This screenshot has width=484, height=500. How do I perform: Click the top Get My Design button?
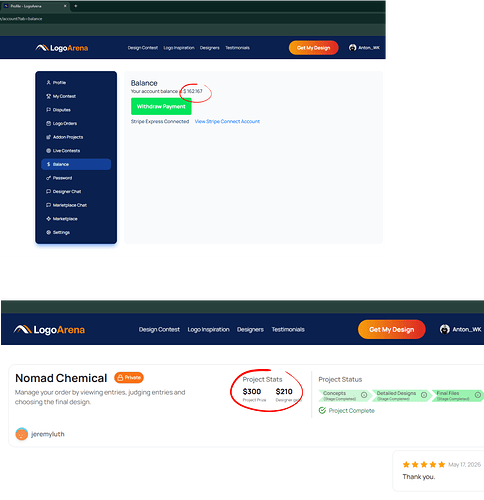click(313, 48)
